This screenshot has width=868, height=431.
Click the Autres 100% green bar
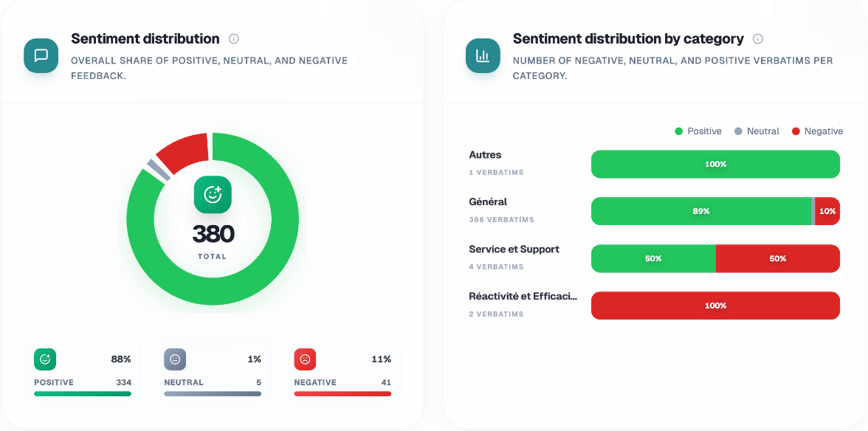[x=715, y=165]
